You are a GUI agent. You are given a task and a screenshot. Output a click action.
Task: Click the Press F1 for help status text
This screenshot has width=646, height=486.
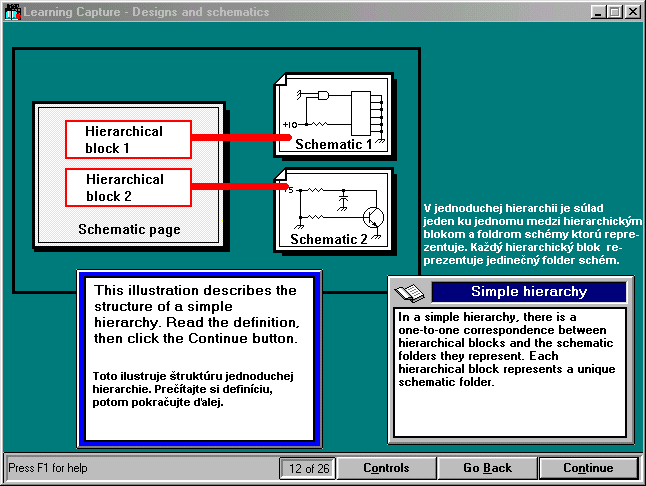pyautogui.click(x=47, y=468)
